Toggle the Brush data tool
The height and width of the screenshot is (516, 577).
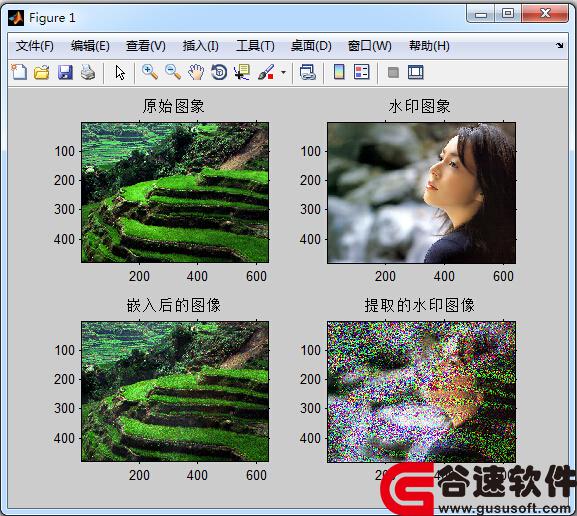click(x=266, y=72)
